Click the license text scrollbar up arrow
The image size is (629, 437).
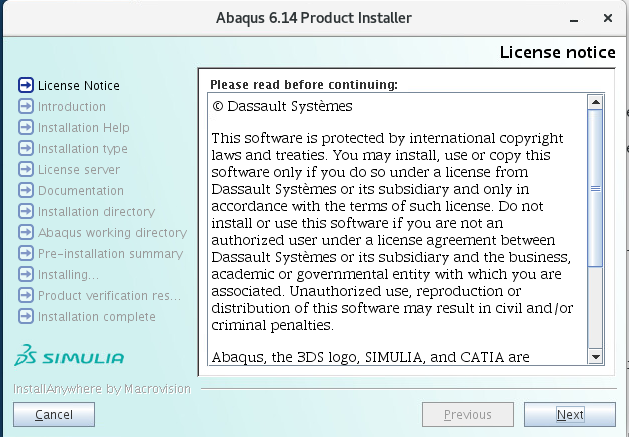pyautogui.click(x=596, y=102)
